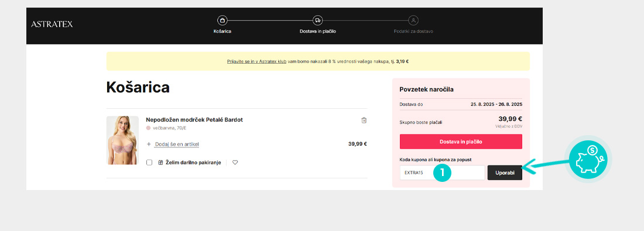The width and height of the screenshot is (644, 231).
Task: Add item to wishlist with heart icon
Action: 235,163
